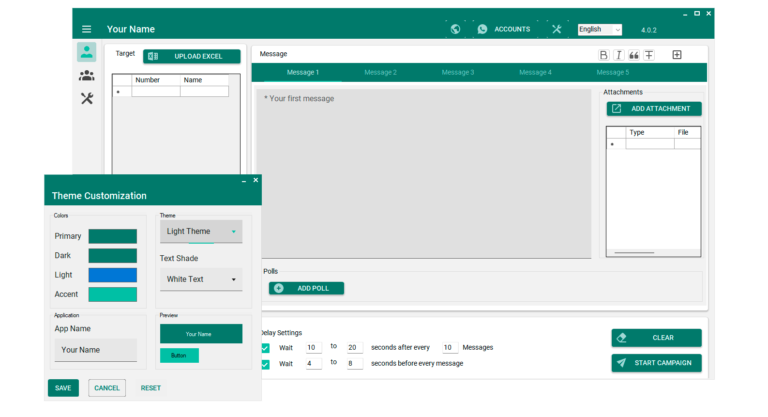Apply italic formatting to message
The width and height of the screenshot is (768, 417).
[618, 55]
